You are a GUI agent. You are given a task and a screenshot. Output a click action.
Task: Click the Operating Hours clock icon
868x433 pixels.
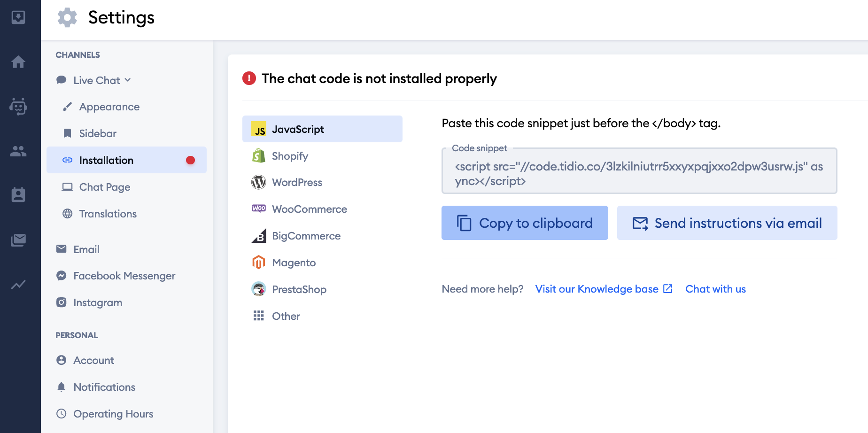point(61,414)
